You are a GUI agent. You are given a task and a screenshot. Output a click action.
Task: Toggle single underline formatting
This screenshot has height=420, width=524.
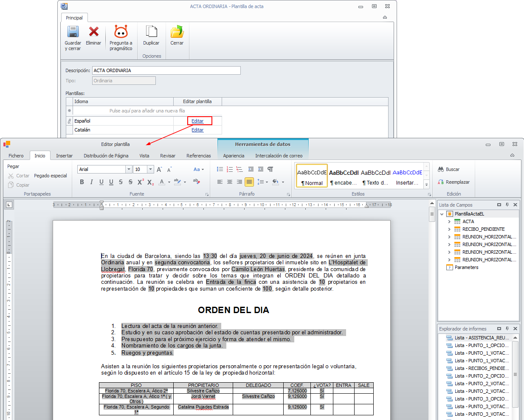[x=101, y=182]
